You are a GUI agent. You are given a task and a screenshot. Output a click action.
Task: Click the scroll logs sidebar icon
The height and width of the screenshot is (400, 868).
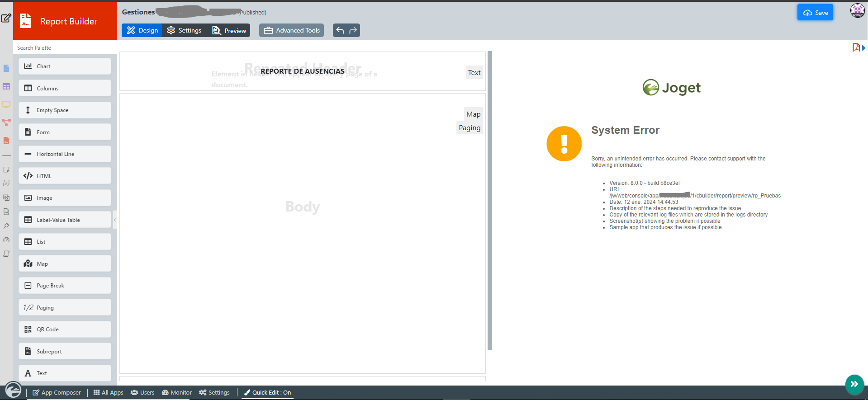tap(6, 254)
